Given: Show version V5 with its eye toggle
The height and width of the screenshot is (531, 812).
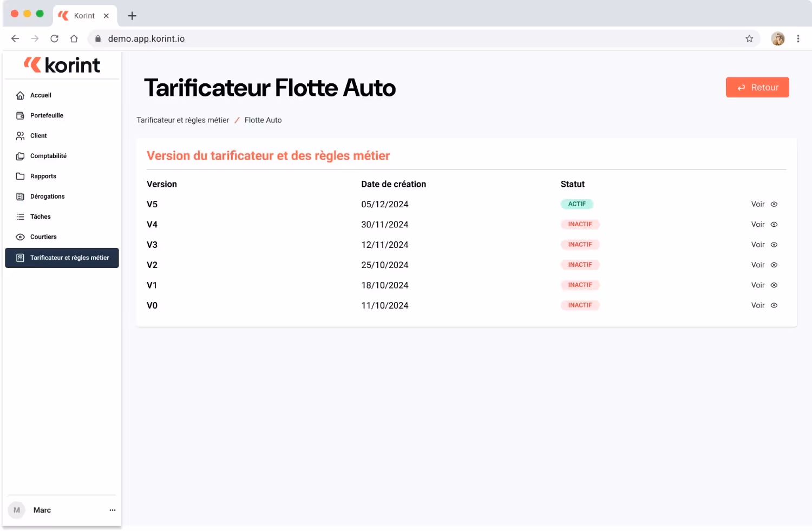Looking at the screenshot, I should click(774, 204).
